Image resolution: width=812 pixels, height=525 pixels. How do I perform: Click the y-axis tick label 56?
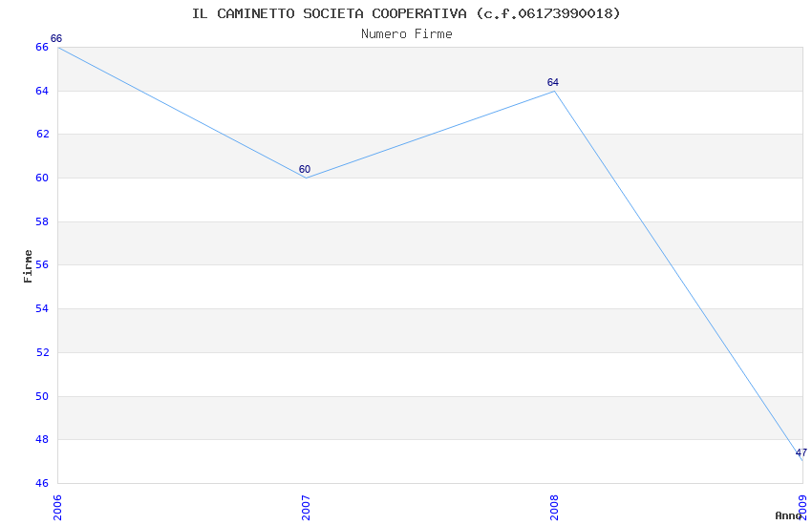(42, 265)
